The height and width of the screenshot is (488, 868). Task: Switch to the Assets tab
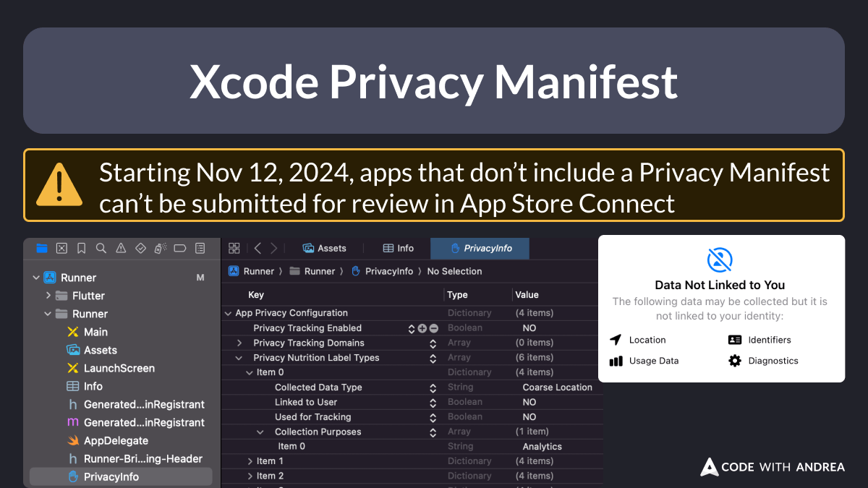[x=325, y=248]
